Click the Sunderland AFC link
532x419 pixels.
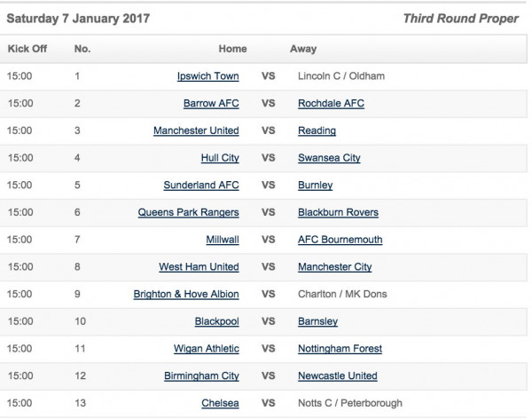[201, 186]
